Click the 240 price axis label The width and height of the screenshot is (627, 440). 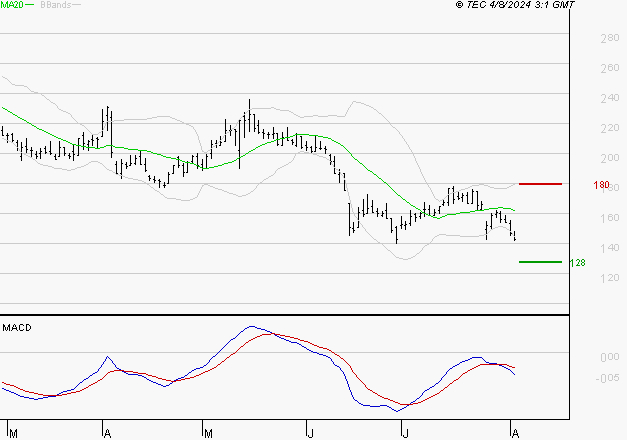click(610, 98)
